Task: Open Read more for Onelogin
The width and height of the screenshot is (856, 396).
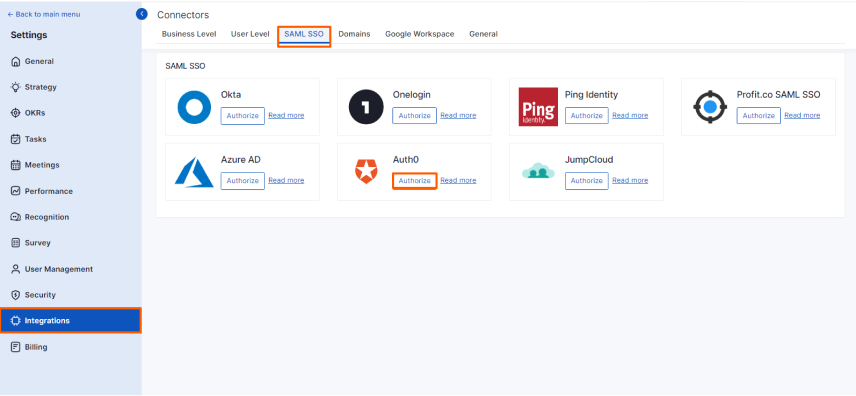Action: 458,115
